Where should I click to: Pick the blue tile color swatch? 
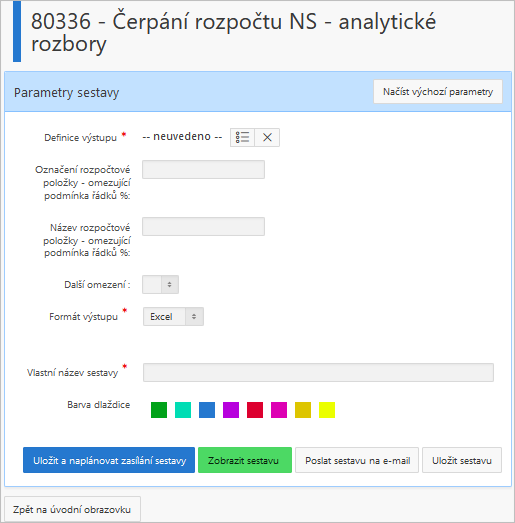point(207,410)
